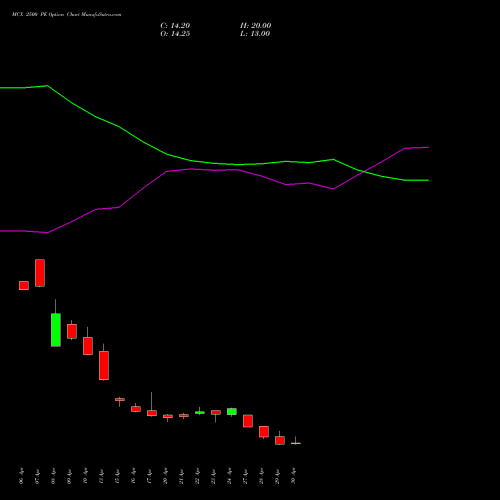Screen dimensions: 500x500
Task: Click the thin red candle above 15 Apr
Action: (x=120, y=399)
